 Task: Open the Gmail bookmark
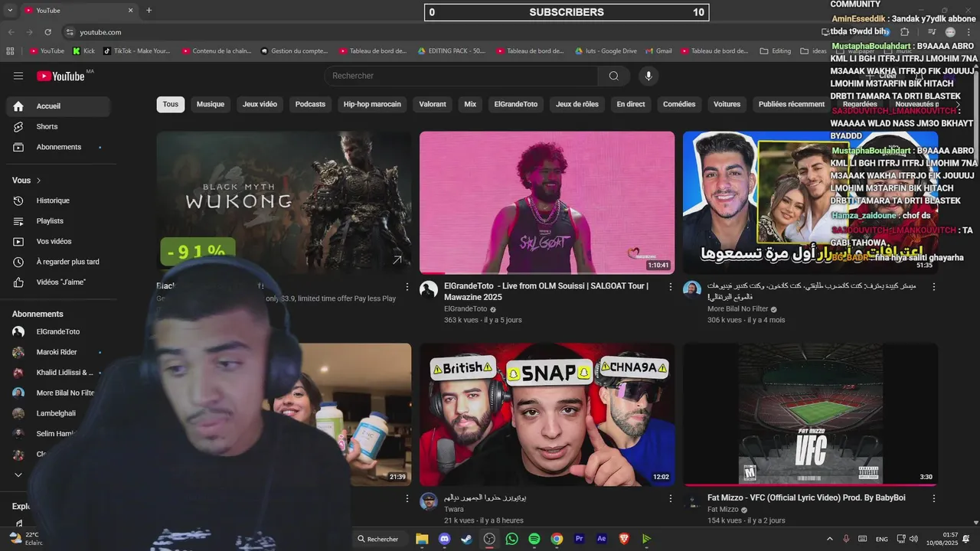[x=658, y=51]
